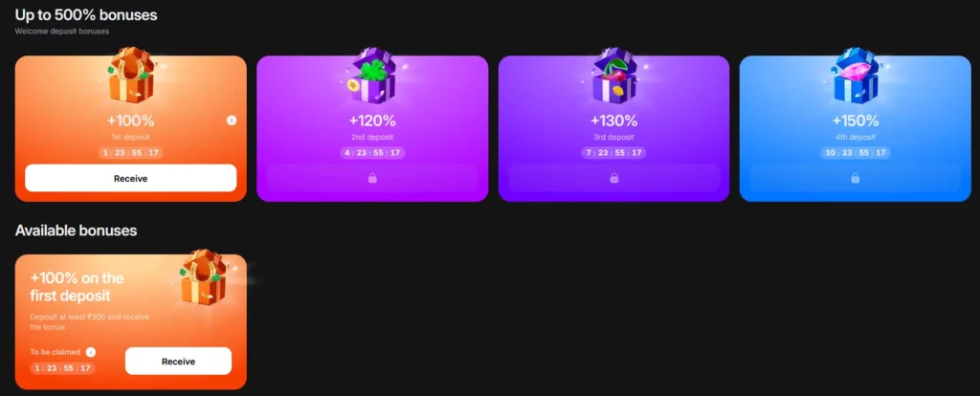Click the Up to 500% bonuses heading

(86, 14)
